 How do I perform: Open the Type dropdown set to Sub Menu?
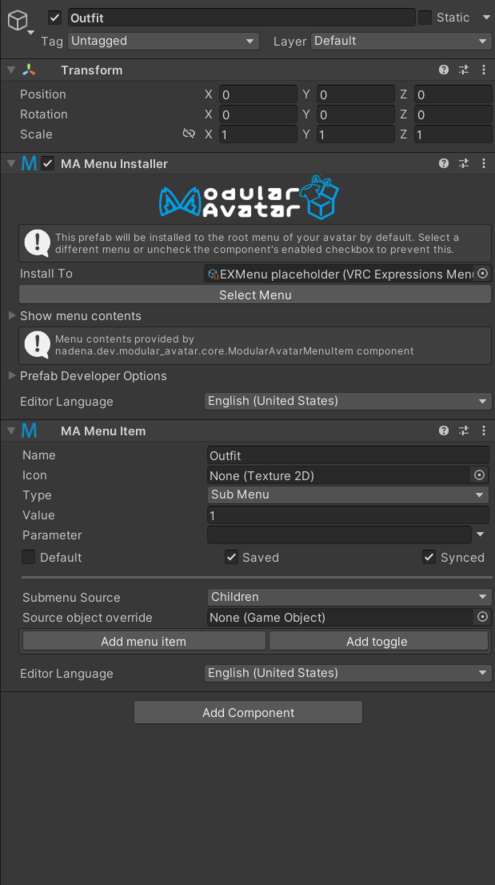click(348, 494)
